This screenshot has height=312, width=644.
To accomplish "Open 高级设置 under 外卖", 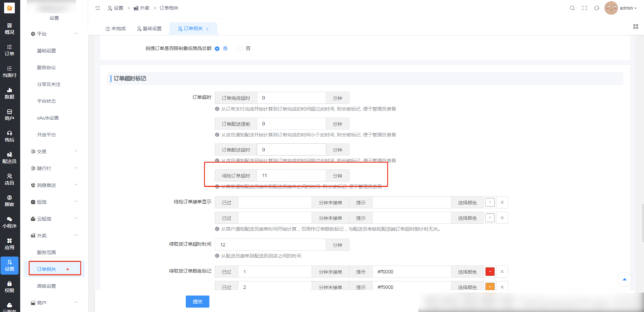I will tap(47, 286).
